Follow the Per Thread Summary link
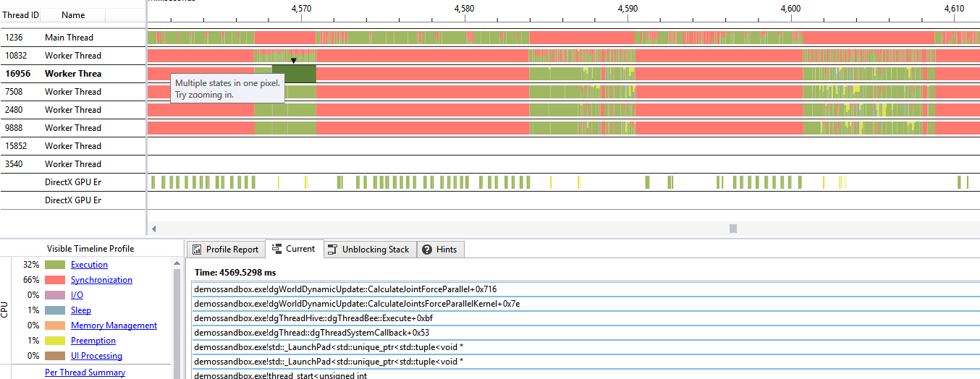This screenshot has width=980, height=379. click(x=85, y=372)
